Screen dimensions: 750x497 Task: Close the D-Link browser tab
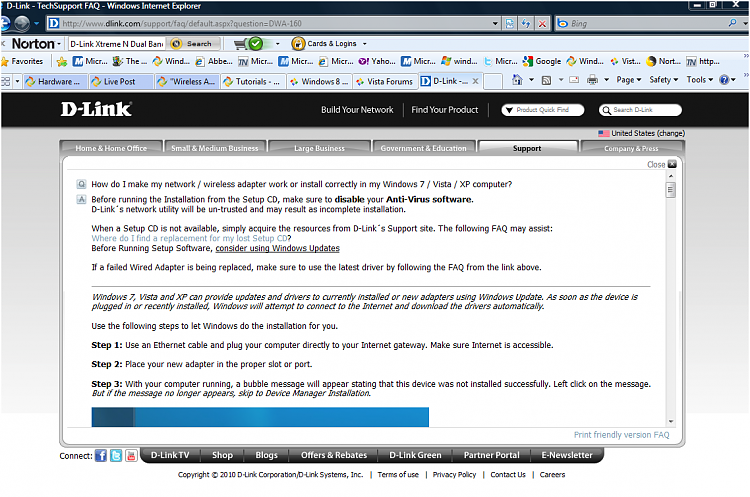coord(475,81)
